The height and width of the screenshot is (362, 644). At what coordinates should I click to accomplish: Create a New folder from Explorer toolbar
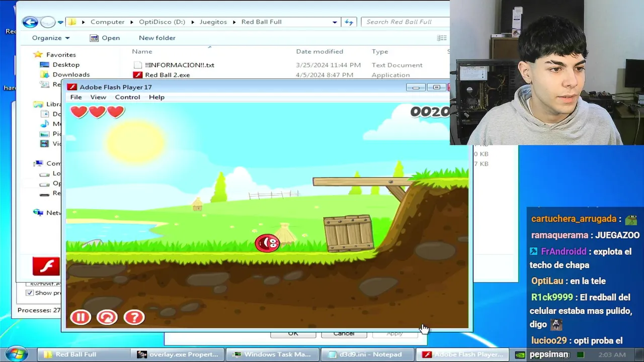(157, 38)
